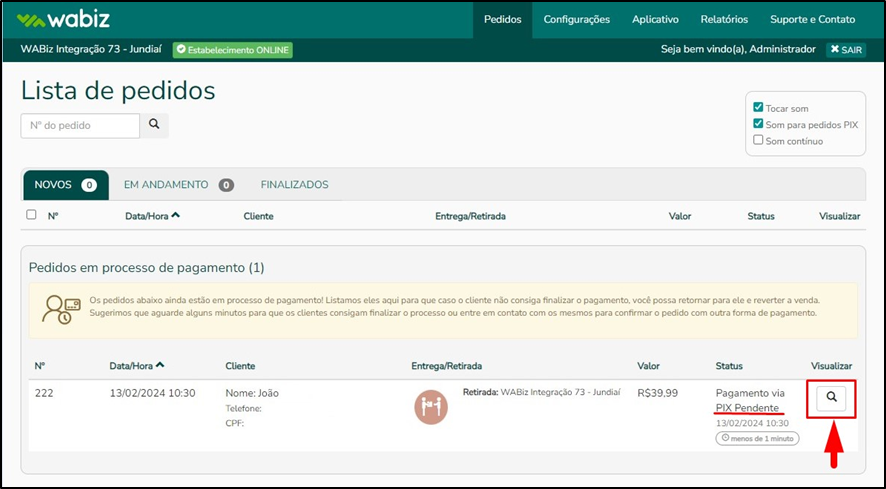Click order number 222 cell
Image resolution: width=886 pixels, height=489 pixels.
click(44, 393)
